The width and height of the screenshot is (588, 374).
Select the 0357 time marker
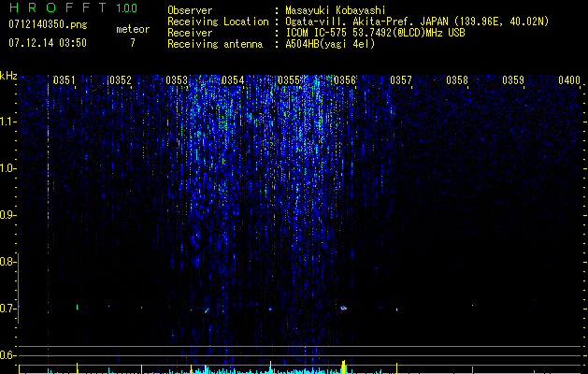(401, 80)
